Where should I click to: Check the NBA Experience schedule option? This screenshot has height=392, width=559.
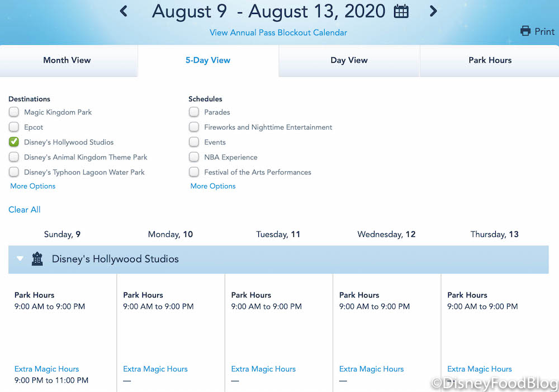click(x=194, y=157)
